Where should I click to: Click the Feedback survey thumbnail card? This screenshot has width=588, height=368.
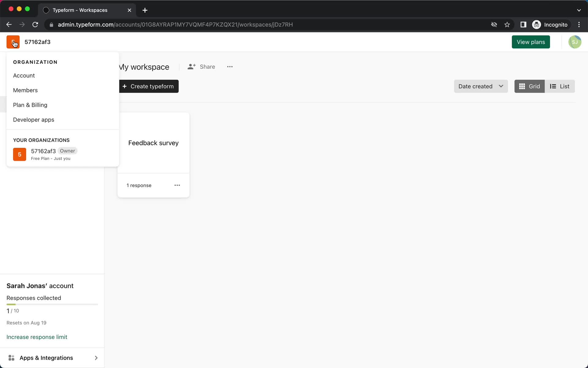(x=153, y=143)
